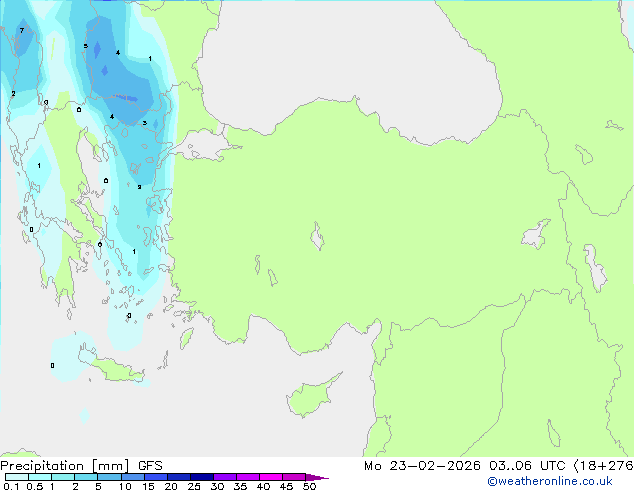Click the 'GFS' model label
Viewport: 634px width, 490px height.
click(x=150, y=466)
